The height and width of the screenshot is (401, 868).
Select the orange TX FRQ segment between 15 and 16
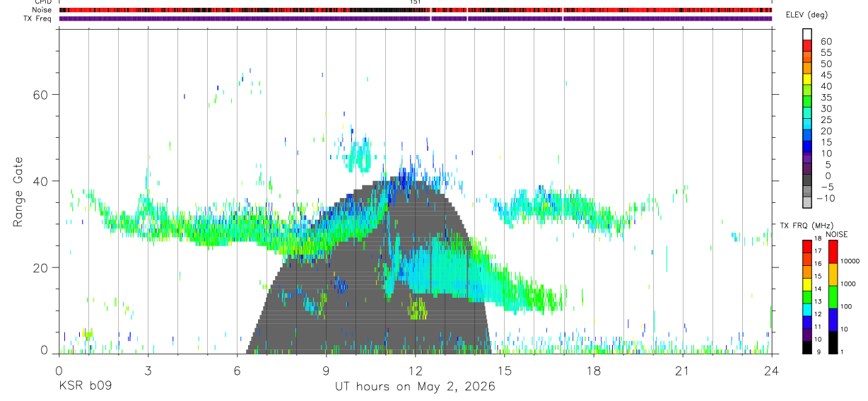(x=807, y=271)
